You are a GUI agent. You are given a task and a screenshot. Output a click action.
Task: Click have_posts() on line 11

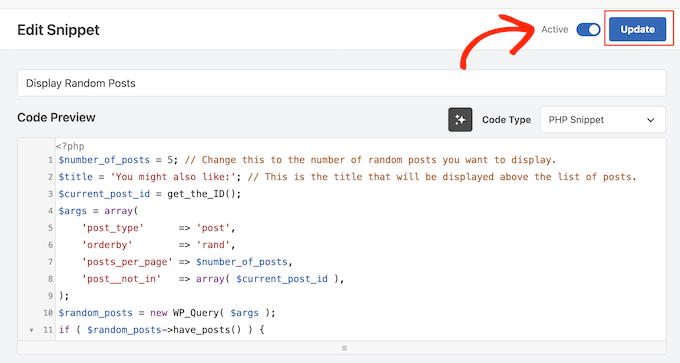pos(207,330)
